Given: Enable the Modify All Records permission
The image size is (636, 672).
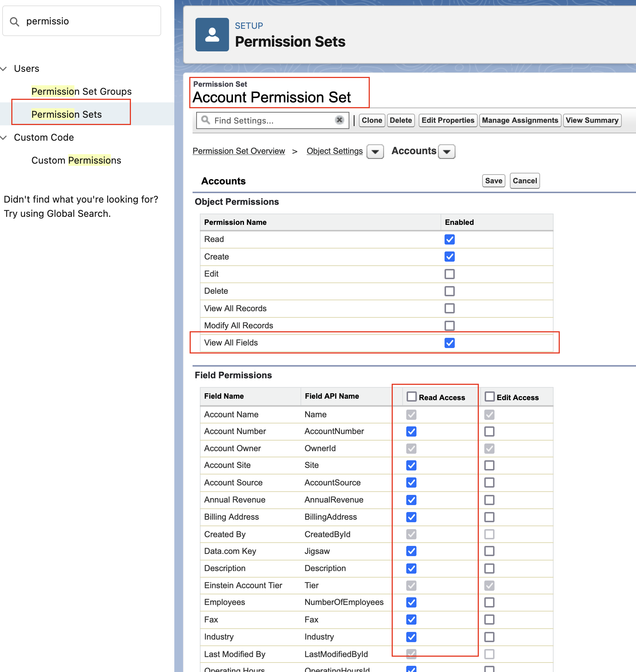Looking at the screenshot, I should (450, 325).
